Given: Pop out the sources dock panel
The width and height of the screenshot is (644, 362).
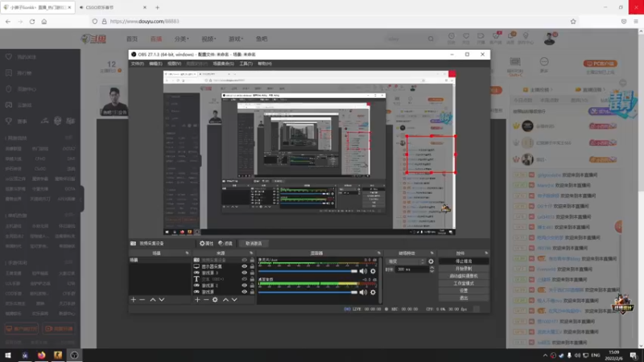Looking at the screenshot, I should (251, 253).
